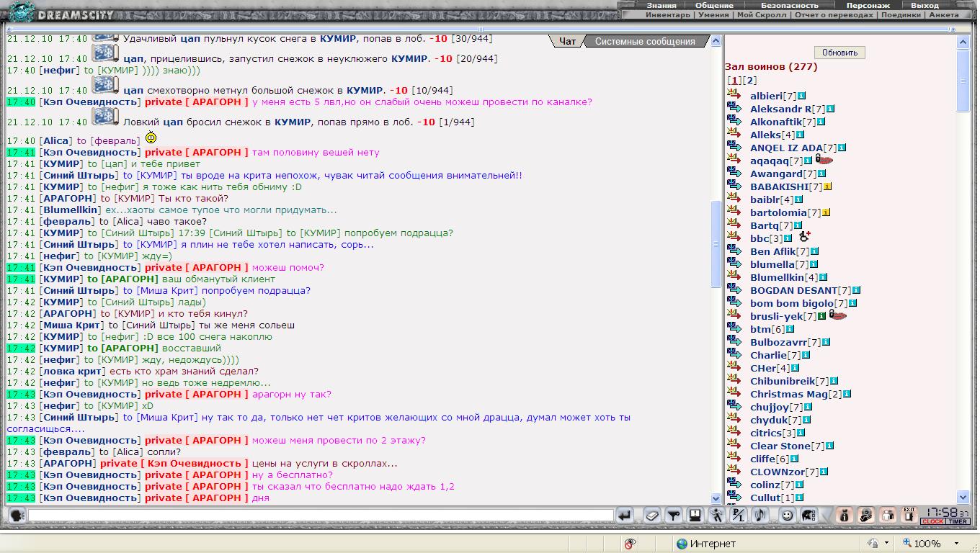The height and width of the screenshot is (553, 980).
Task: Click the floppy disk save icon
Action: [x=695, y=516]
